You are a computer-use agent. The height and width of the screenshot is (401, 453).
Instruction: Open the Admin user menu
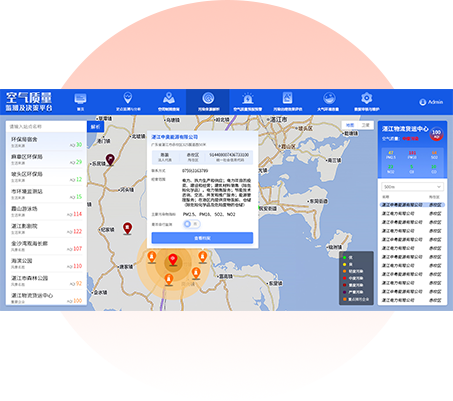(431, 102)
